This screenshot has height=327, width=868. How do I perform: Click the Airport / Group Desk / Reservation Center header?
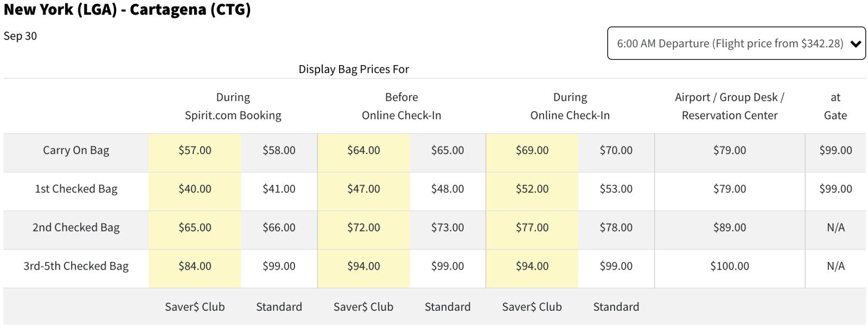pos(730,106)
